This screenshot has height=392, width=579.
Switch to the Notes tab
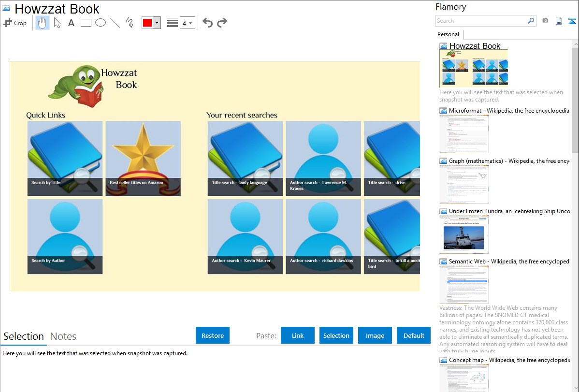pyautogui.click(x=63, y=336)
